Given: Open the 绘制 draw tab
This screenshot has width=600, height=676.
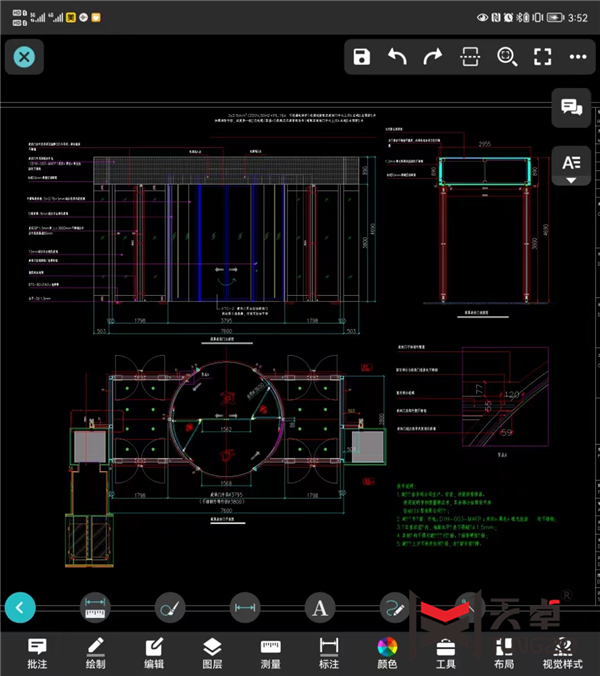Looking at the screenshot, I should click(96, 652).
